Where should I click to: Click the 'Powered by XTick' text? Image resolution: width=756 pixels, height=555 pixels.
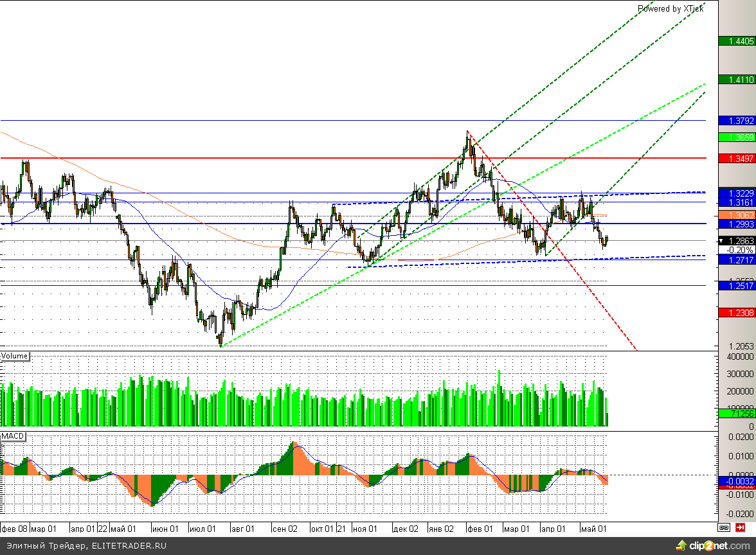click(670, 8)
